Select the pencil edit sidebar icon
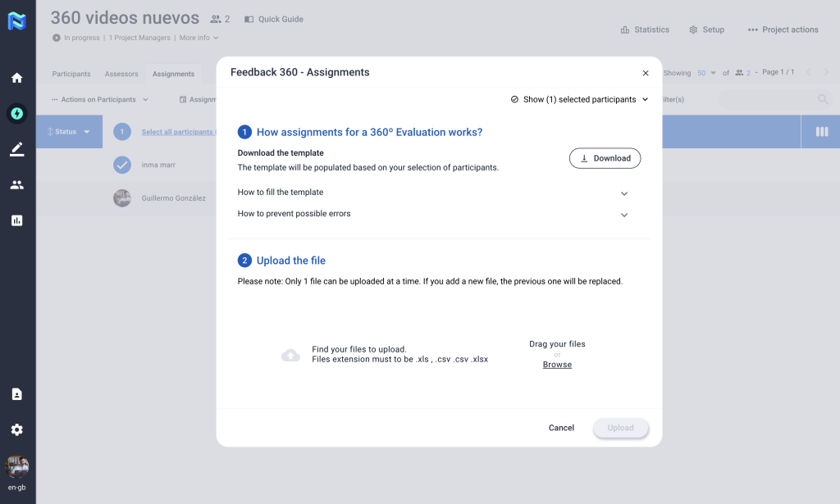The width and height of the screenshot is (840, 504). (16, 149)
